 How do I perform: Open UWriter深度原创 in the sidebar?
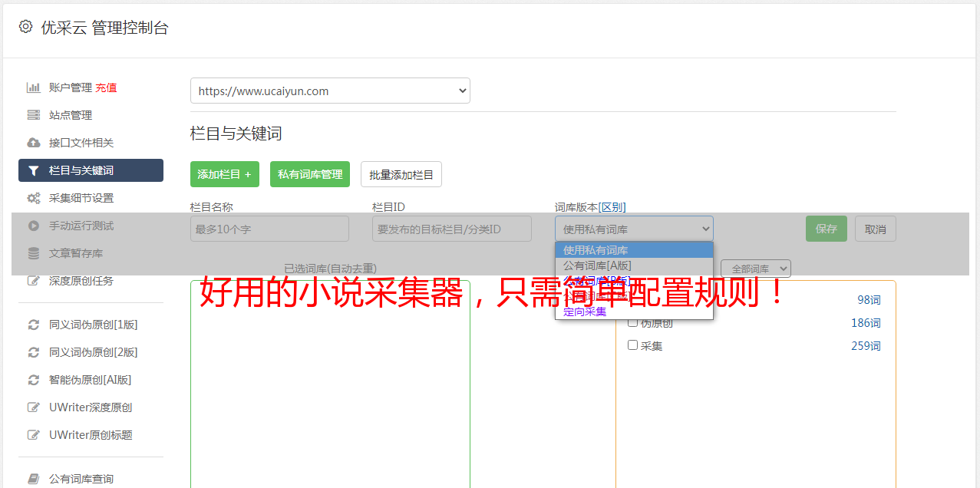click(x=91, y=407)
